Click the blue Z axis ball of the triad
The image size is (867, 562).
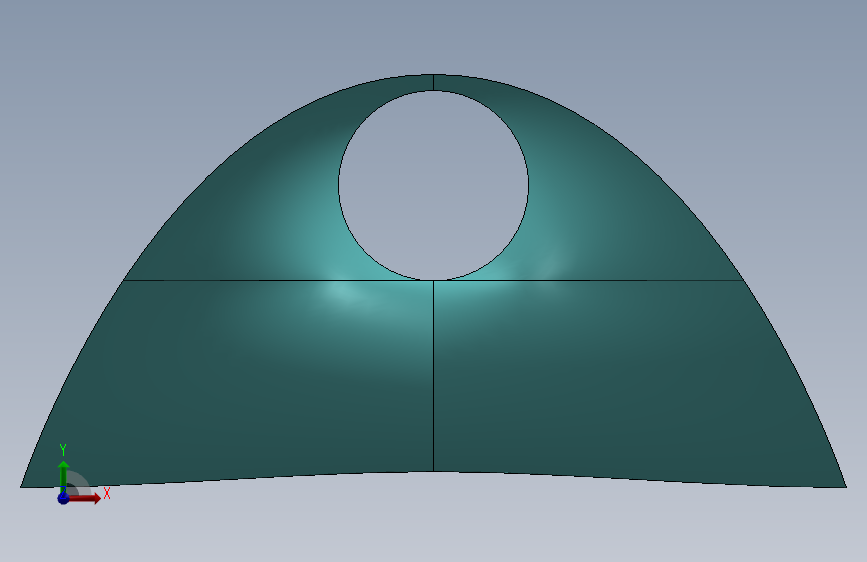pos(63,498)
